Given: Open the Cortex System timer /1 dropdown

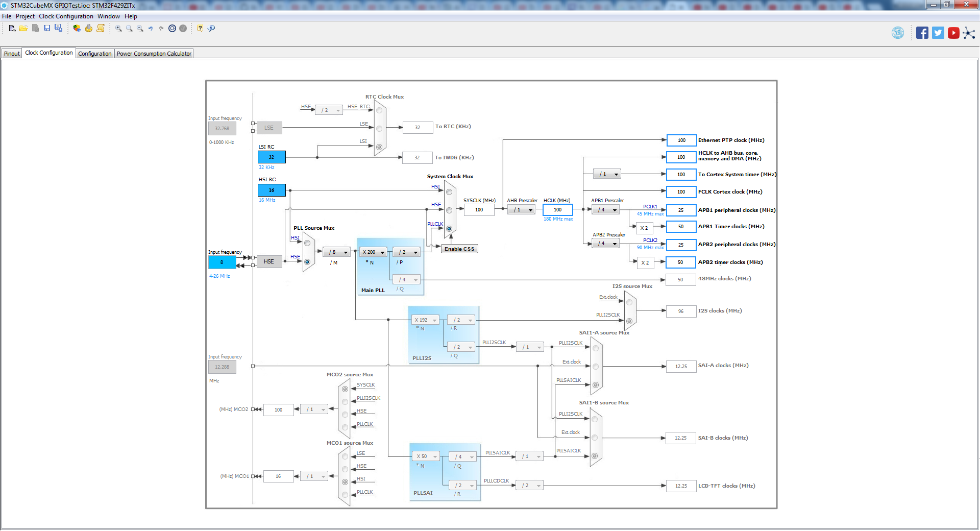Looking at the screenshot, I should click(607, 174).
